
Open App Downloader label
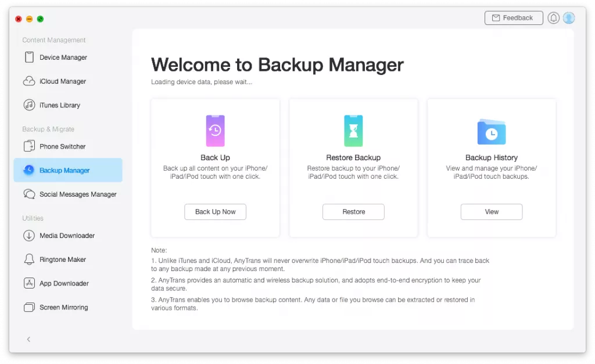(64, 283)
